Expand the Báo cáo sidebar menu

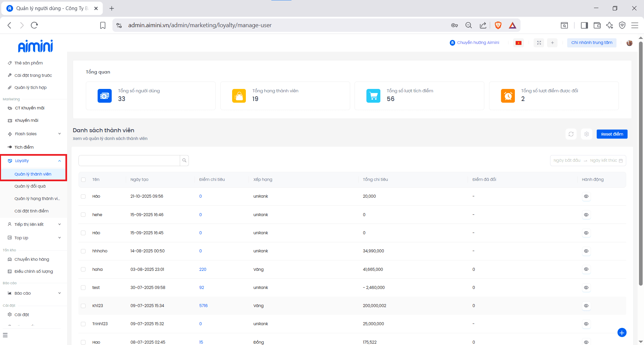[x=59, y=293]
